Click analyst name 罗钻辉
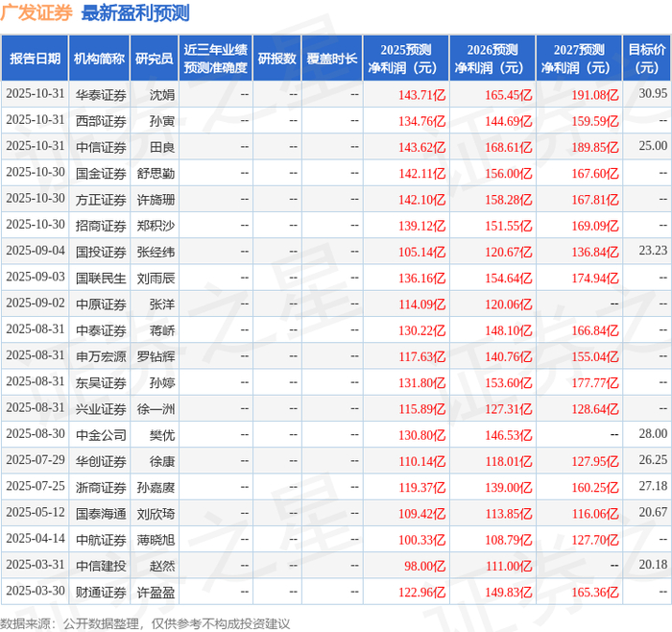The height and width of the screenshot is (632, 672). (x=156, y=356)
